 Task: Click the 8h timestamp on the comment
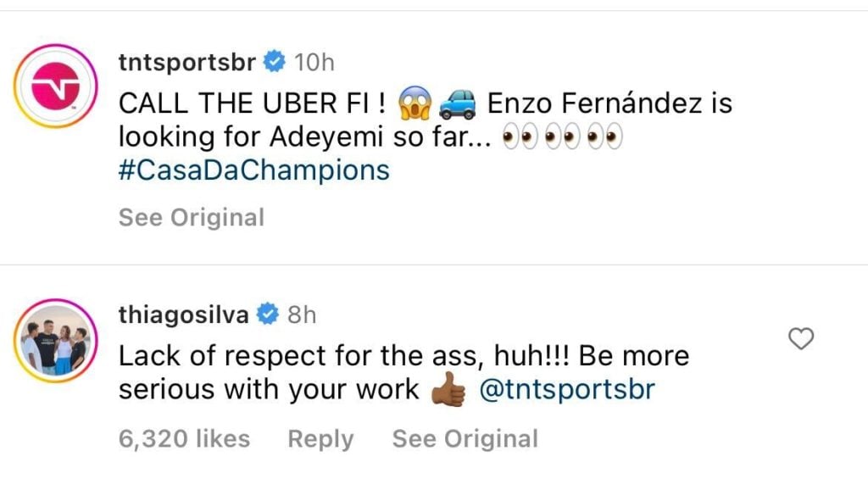pos(302,315)
